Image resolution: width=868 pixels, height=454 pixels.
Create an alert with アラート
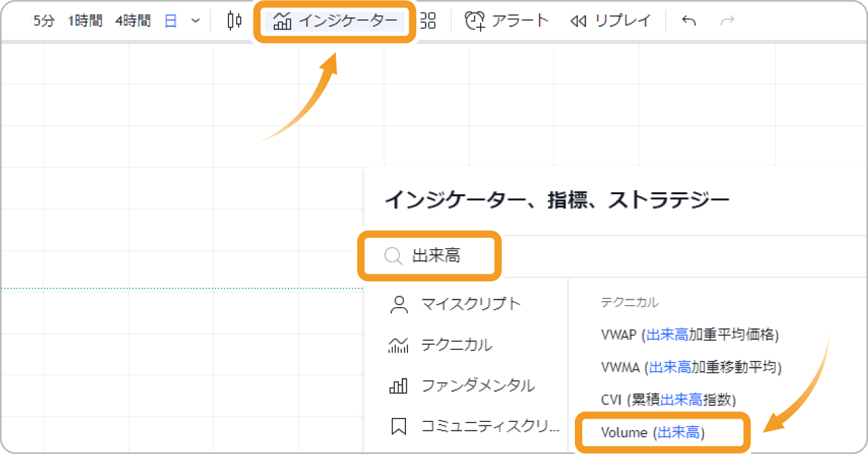tap(506, 21)
